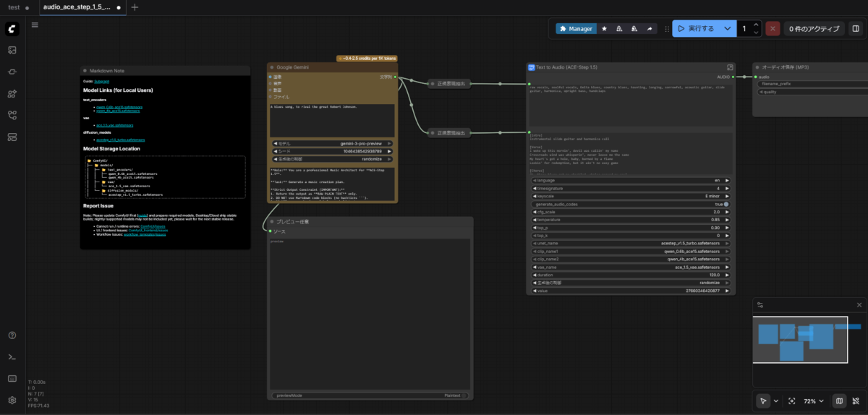The image size is (868, 415).
Task: Toggle link visibility icon in bottom toolbar
Action: [x=856, y=401]
